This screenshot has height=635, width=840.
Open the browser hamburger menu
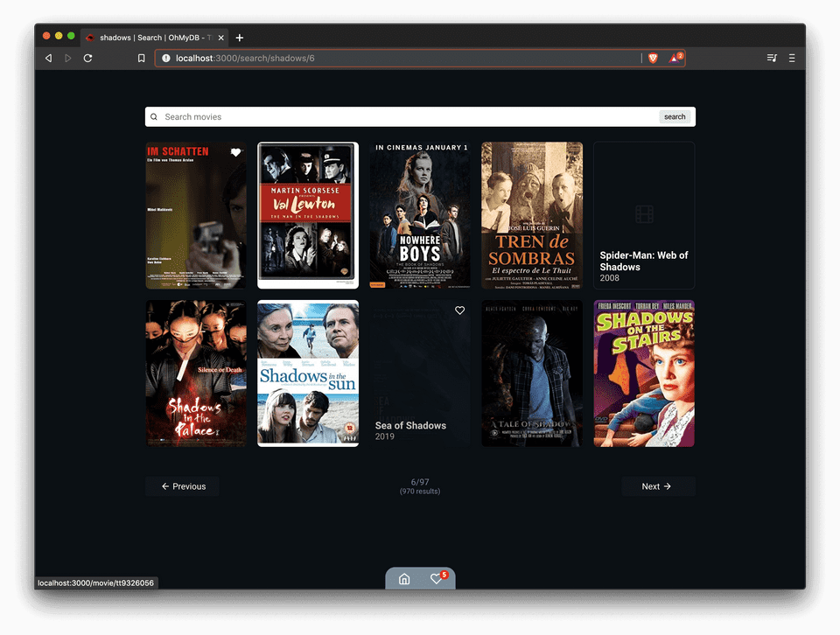coord(792,58)
